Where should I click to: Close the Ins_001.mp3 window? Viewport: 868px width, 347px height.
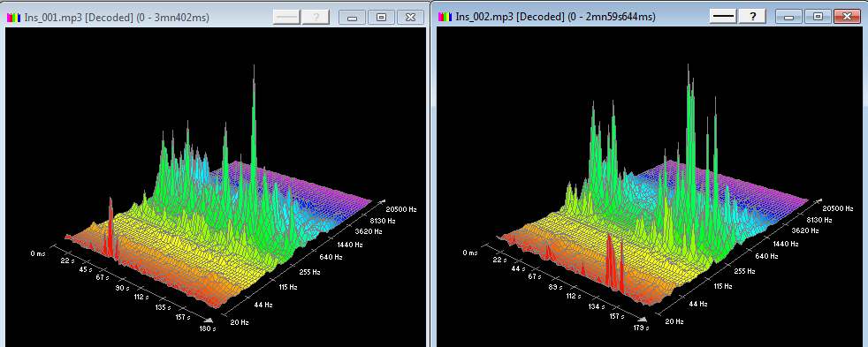(410, 17)
